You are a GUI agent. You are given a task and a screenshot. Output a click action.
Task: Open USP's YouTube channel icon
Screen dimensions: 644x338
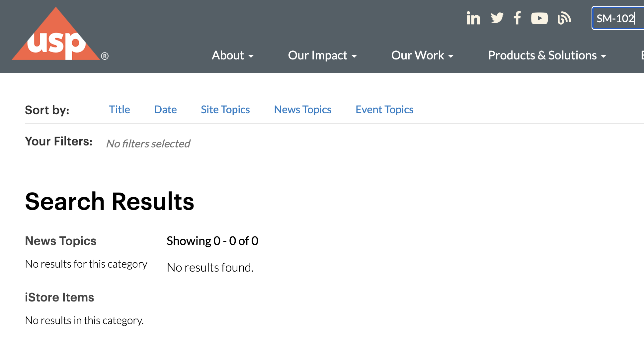539,18
